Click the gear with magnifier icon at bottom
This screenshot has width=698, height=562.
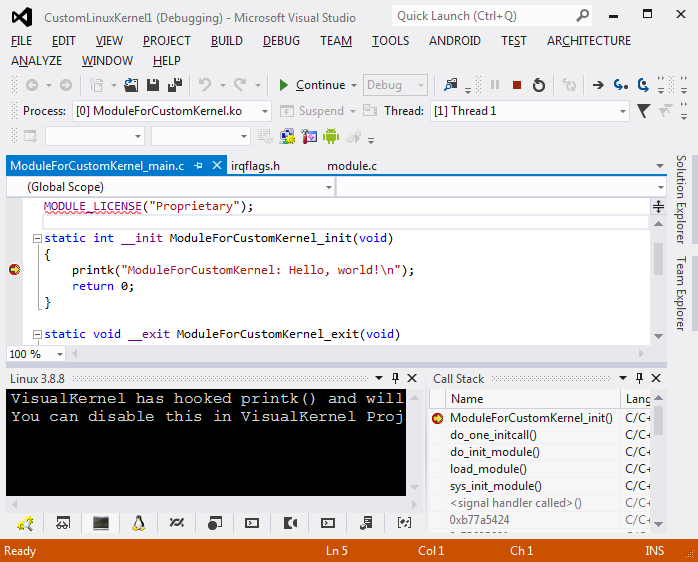(x=25, y=523)
